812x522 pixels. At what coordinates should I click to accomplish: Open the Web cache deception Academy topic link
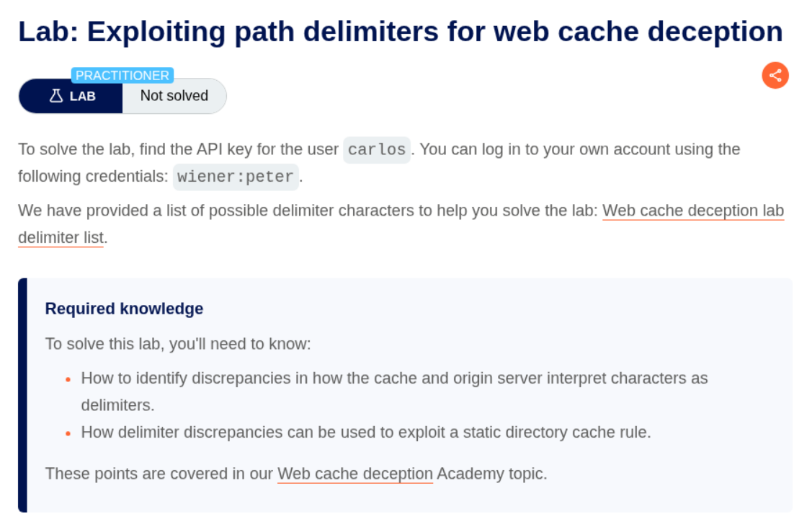pyautogui.click(x=354, y=474)
